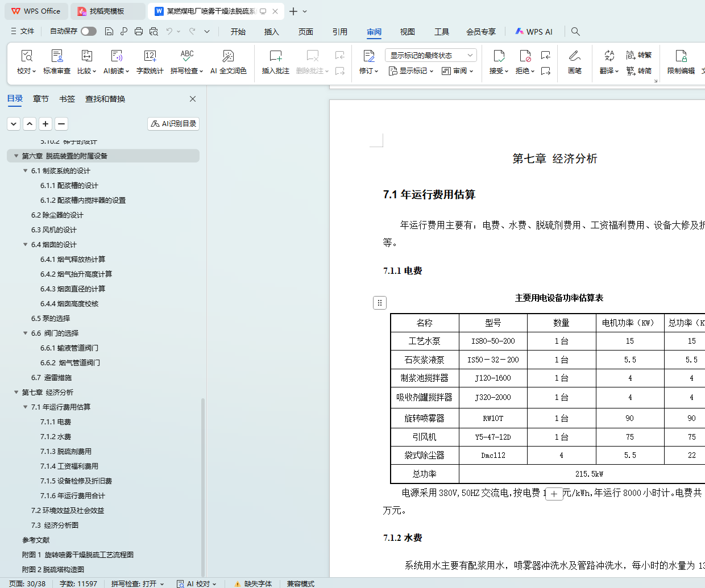Collapse the 7.1 年运行费用估算 node triangle
Image resolution: width=705 pixels, height=588 pixels.
click(25, 407)
